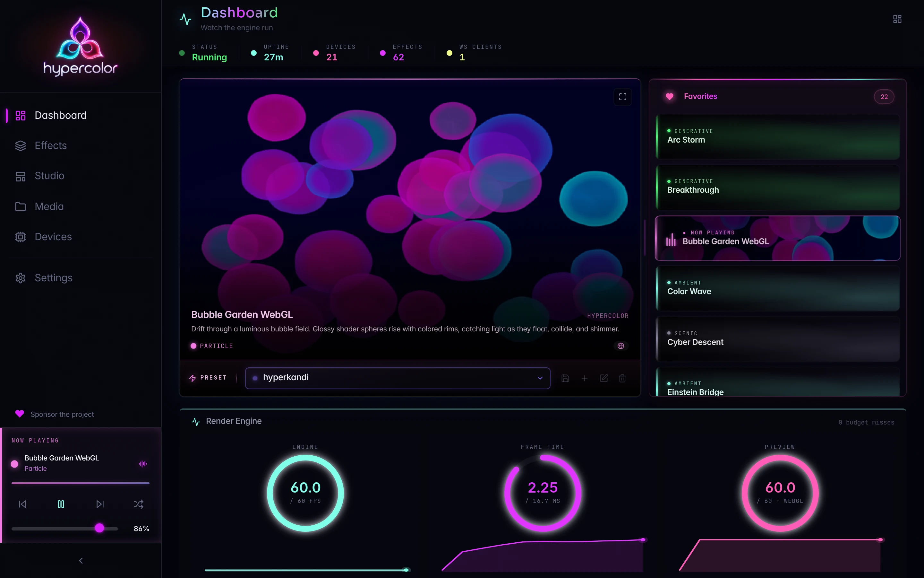The width and height of the screenshot is (924, 578).
Task: Click the effect progress bar in Now Playing
Action: point(80,483)
